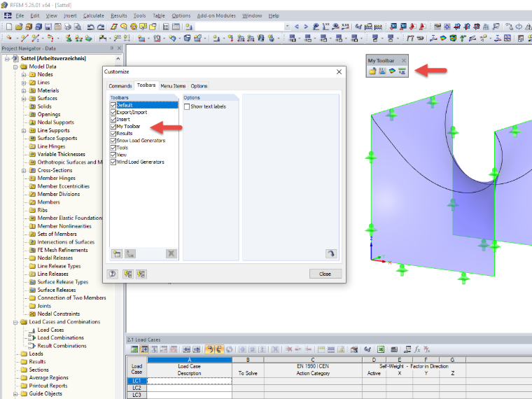Click the isobands colored results icon in toolbar
The height and width of the screenshot is (399, 532).
pos(443,38)
